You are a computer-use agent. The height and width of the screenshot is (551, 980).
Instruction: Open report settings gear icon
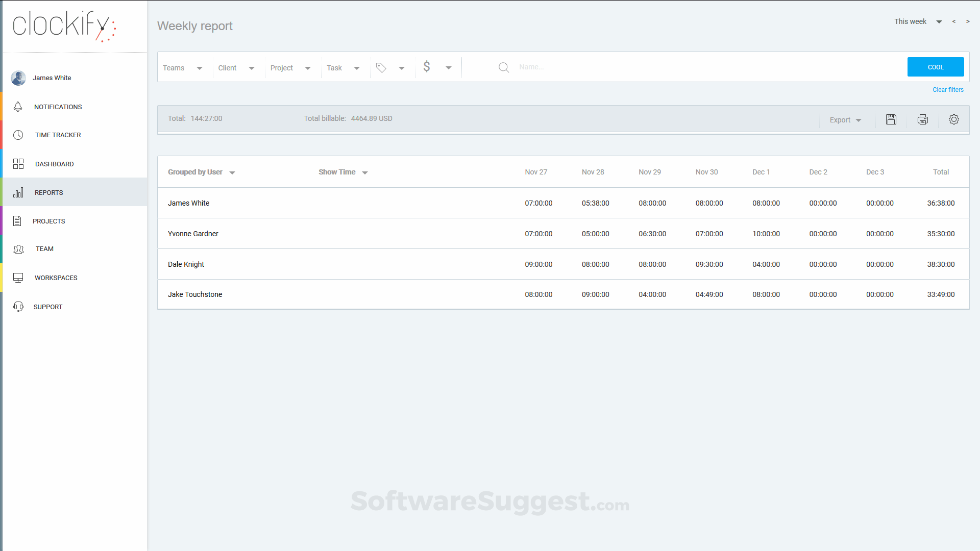click(x=953, y=119)
